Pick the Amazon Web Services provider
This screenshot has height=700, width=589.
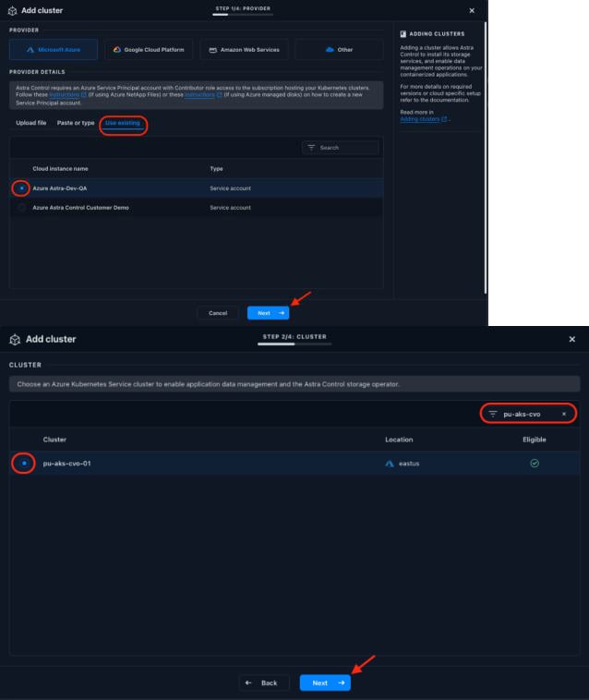click(245, 49)
